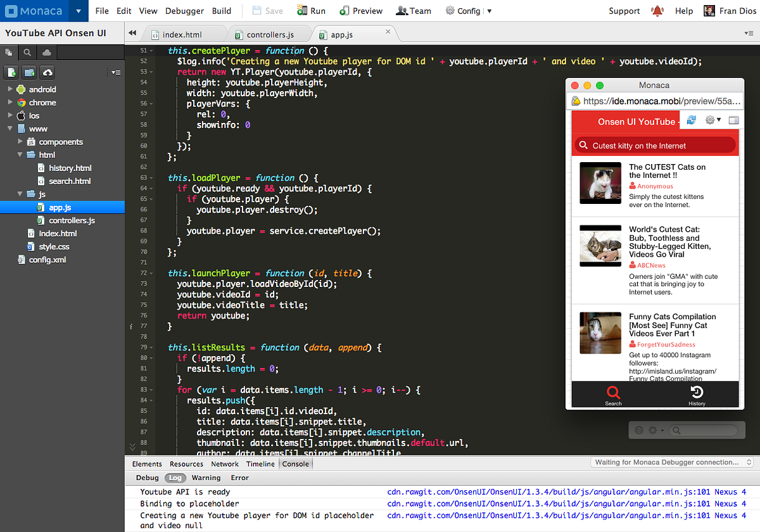Filter console by Error level

[239, 478]
